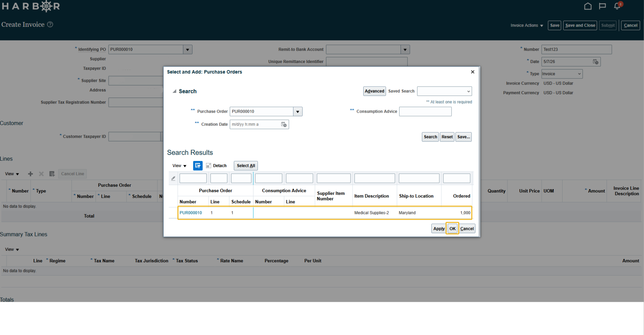Open the Saved Search dropdown
Viewport: 644px width, 335px height.
tap(444, 91)
